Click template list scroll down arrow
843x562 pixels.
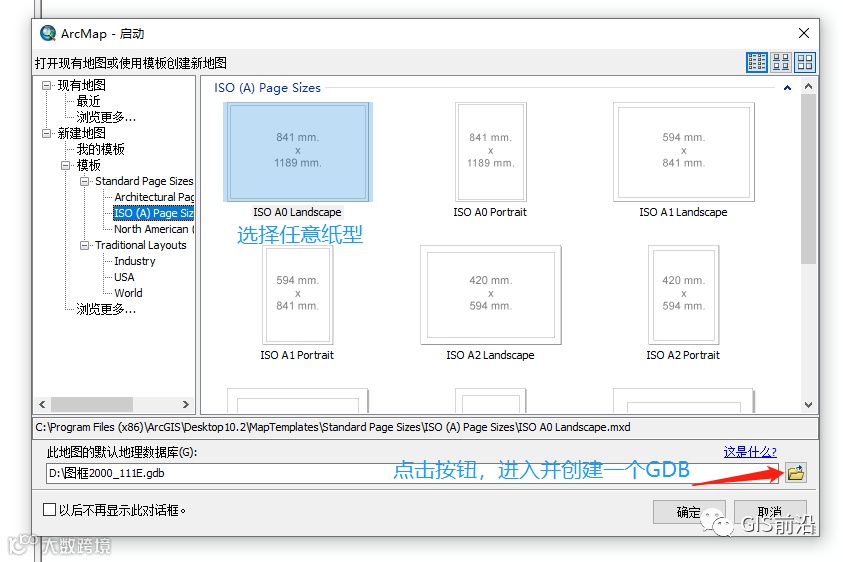pos(808,405)
